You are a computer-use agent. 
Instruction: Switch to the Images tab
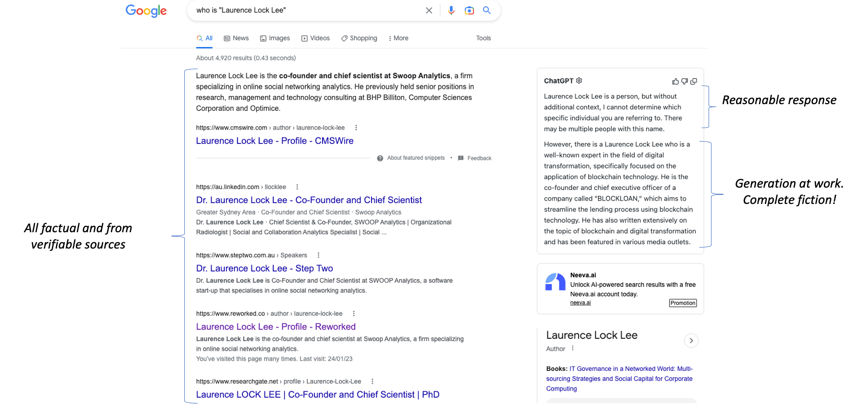click(275, 38)
